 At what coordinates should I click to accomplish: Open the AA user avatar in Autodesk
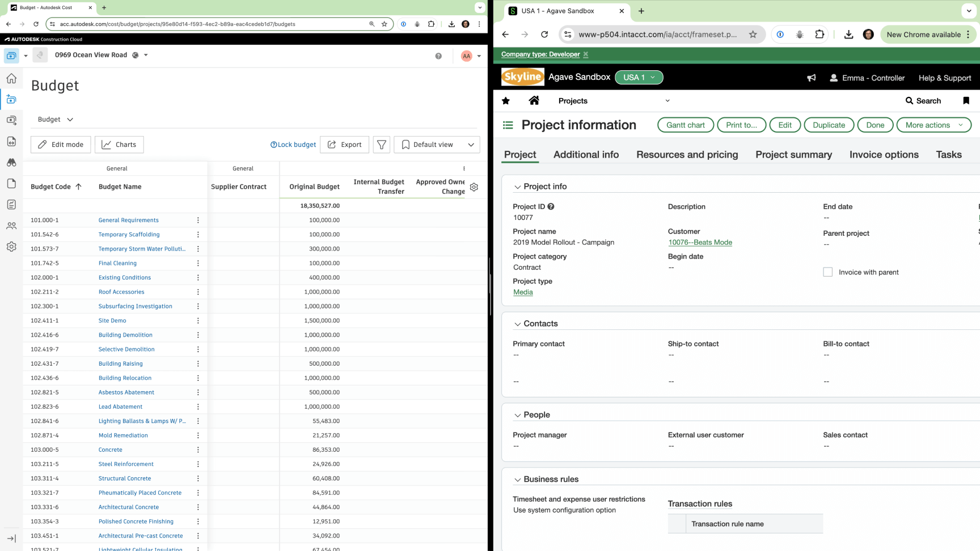[466, 56]
